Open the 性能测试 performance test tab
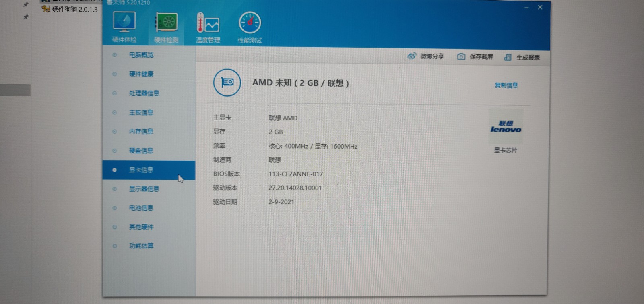Viewport: 644px width, 304px height. tap(250, 28)
